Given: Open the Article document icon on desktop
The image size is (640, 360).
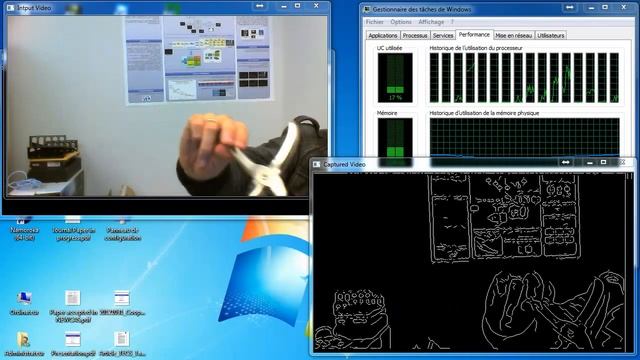Looking at the screenshot, I should click(x=122, y=344).
